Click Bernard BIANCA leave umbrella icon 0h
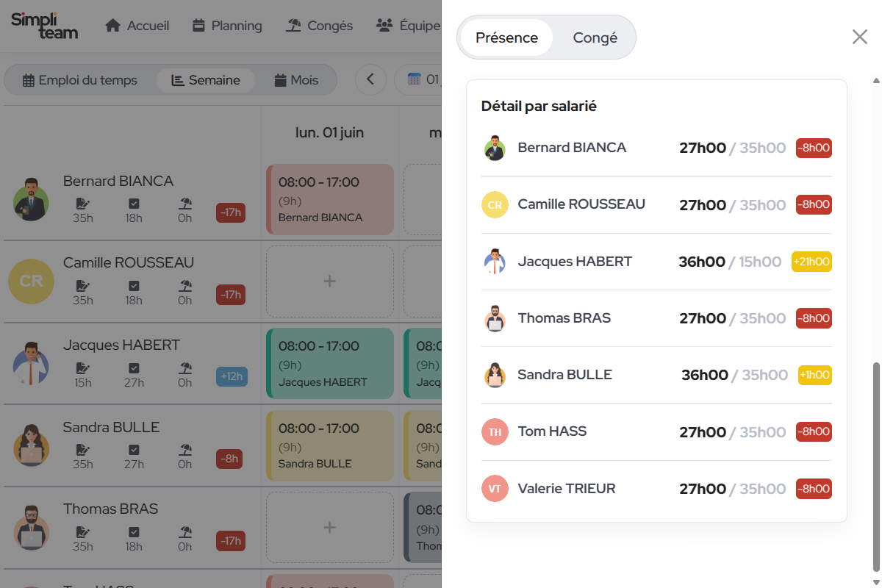The width and height of the screenshot is (882, 588). [x=185, y=204]
